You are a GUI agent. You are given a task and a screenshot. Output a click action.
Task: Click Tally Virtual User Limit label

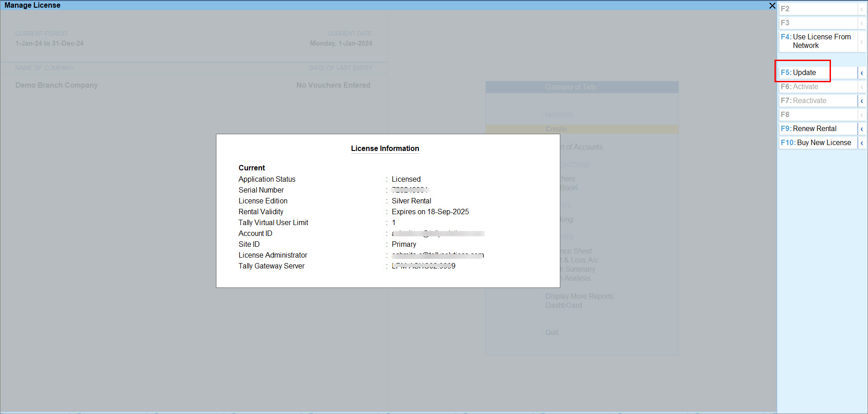(273, 223)
